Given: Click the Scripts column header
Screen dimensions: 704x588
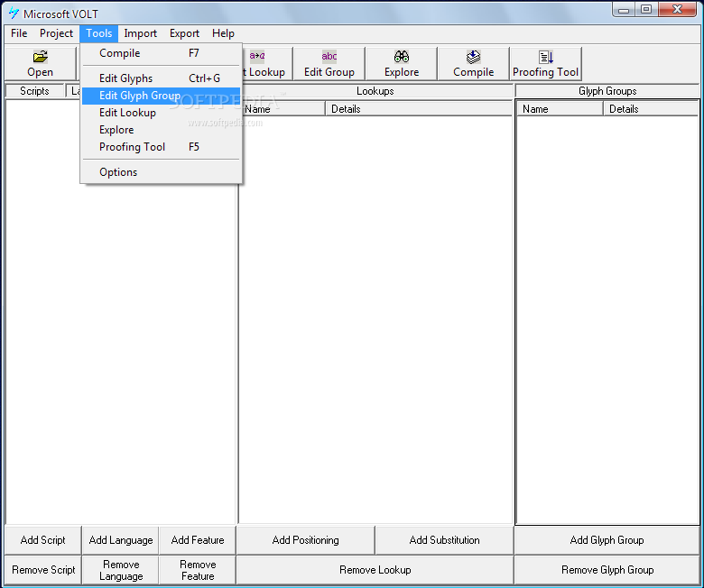Looking at the screenshot, I should [34, 91].
